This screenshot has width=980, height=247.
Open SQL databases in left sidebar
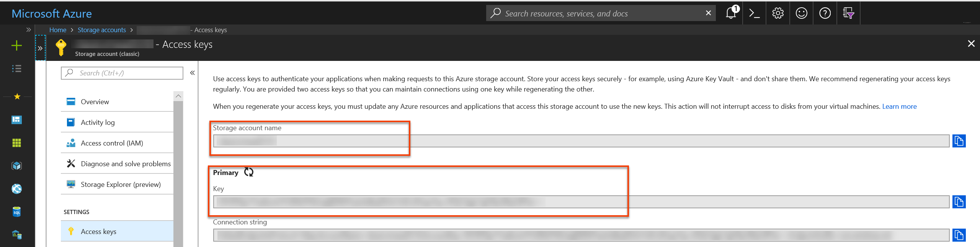tap(16, 212)
